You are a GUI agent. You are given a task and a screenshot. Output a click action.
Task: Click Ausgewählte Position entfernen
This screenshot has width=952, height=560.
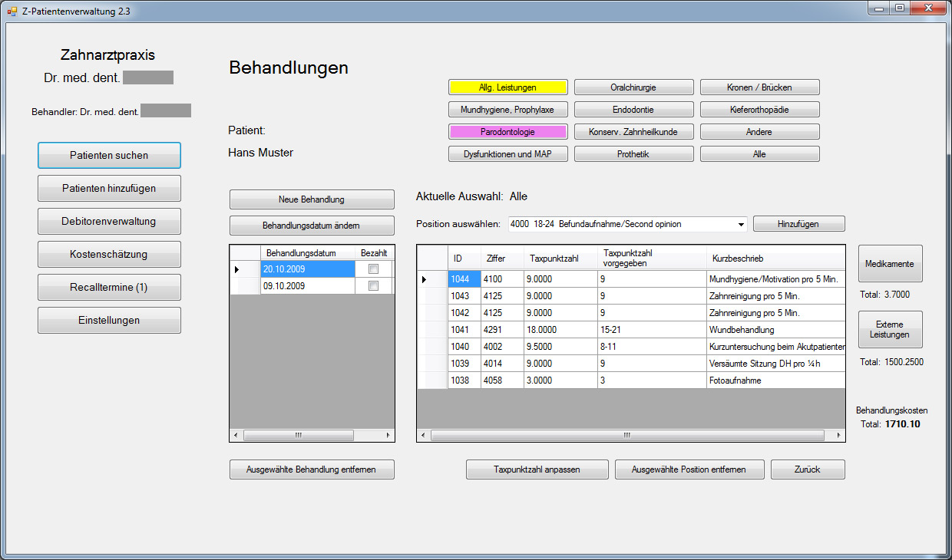[x=689, y=469]
